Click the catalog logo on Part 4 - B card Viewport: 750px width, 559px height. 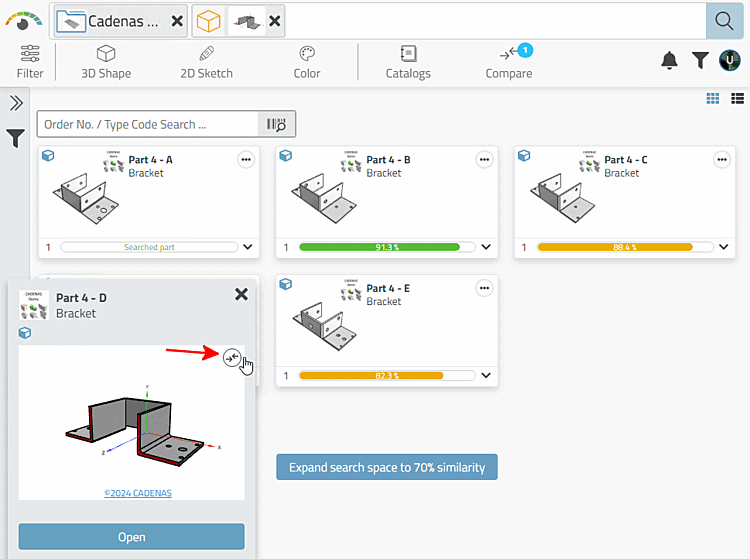[351, 162]
